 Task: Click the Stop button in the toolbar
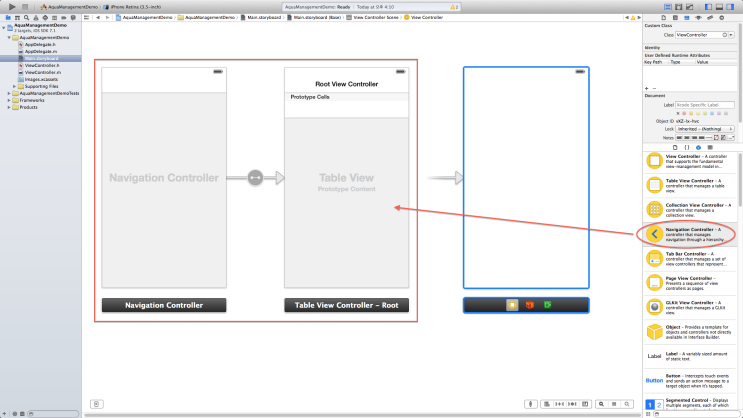coord(25,7)
